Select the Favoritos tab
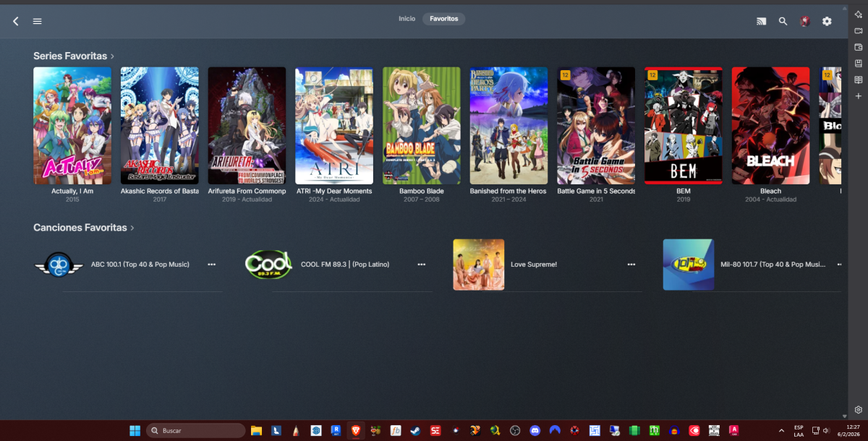Screen dimensions: 868x441 pos(444,19)
